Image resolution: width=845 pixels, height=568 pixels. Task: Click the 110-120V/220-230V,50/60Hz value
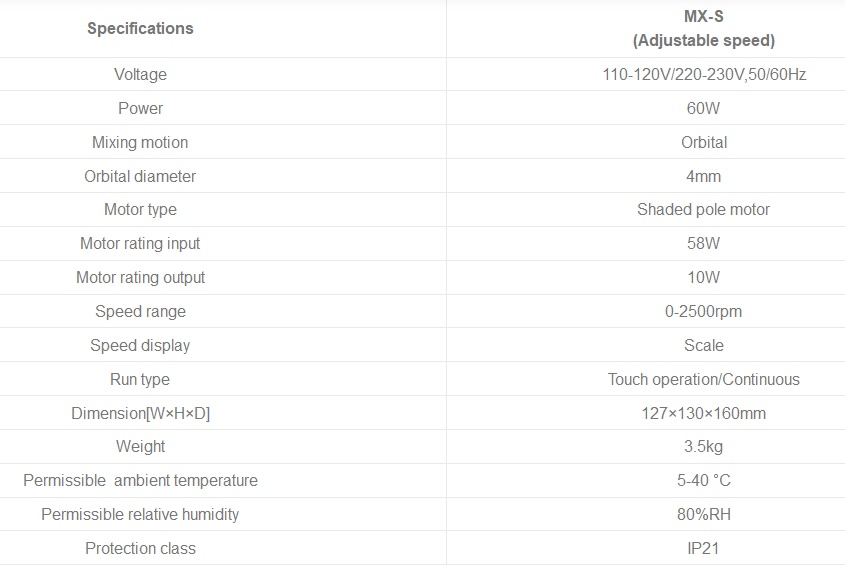point(703,75)
